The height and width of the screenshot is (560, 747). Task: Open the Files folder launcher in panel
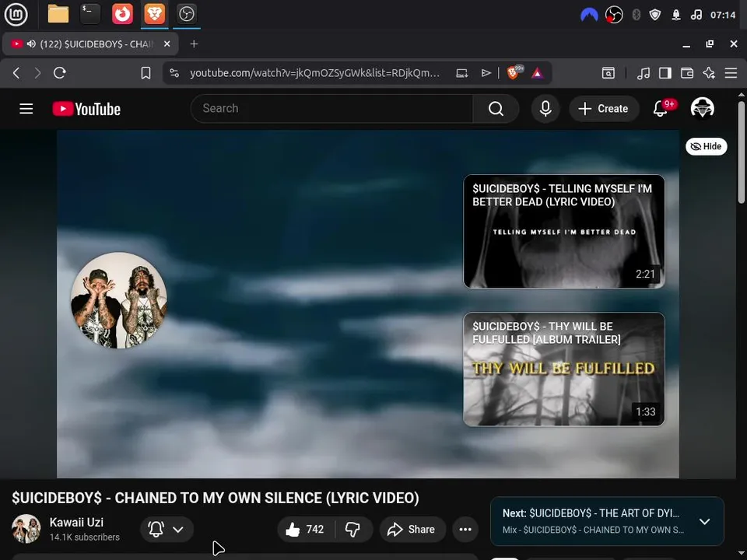coord(58,14)
